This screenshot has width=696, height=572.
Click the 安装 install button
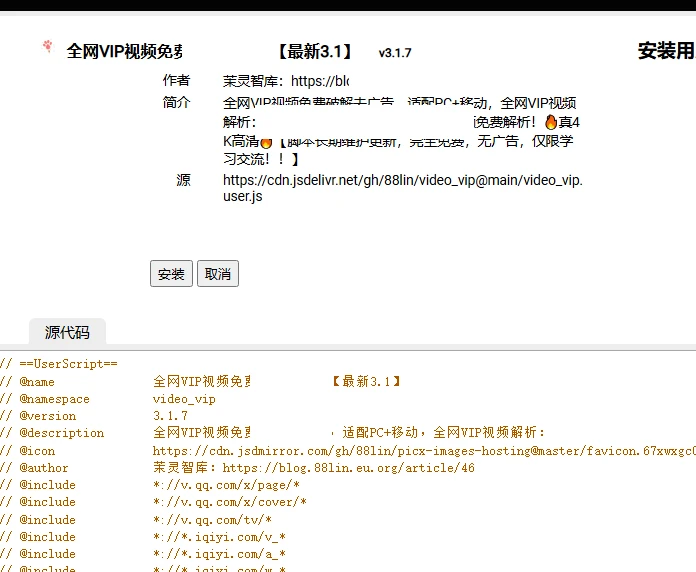coord(171,273)
